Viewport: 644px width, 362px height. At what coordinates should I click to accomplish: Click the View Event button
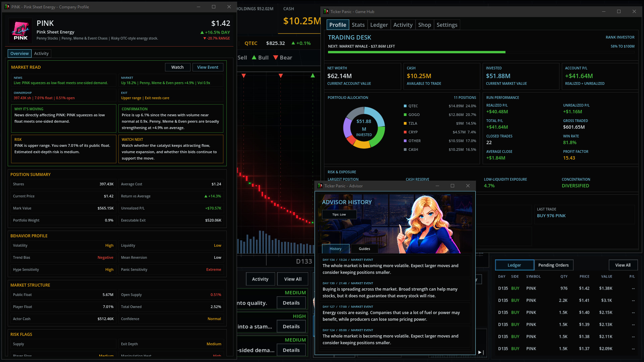[208, 67]
